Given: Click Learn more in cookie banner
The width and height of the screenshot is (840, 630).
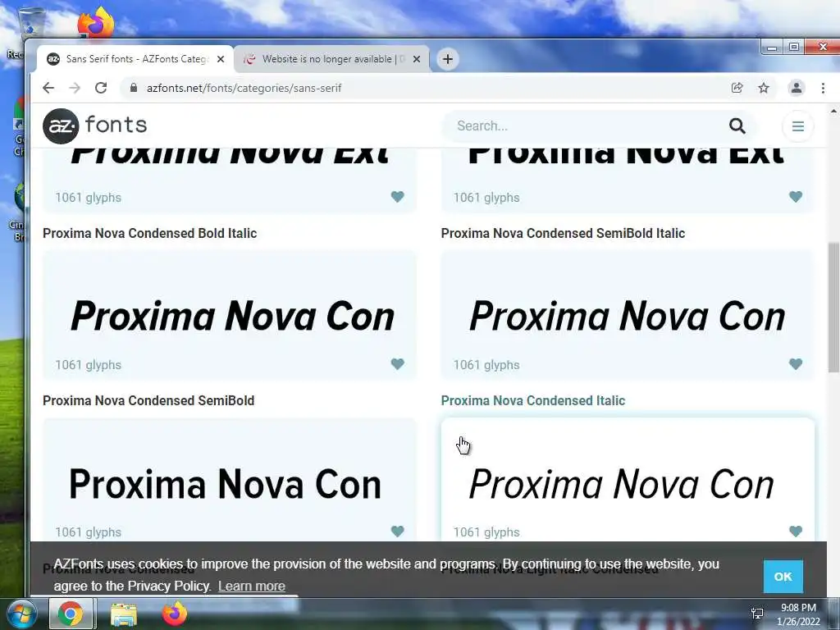Looking at the screenshot, I should tap(251, 586).
